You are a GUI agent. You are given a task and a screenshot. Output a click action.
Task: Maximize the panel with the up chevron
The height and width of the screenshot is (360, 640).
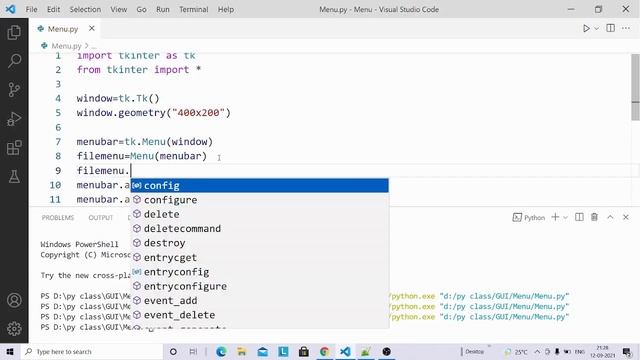pos(610,217)
